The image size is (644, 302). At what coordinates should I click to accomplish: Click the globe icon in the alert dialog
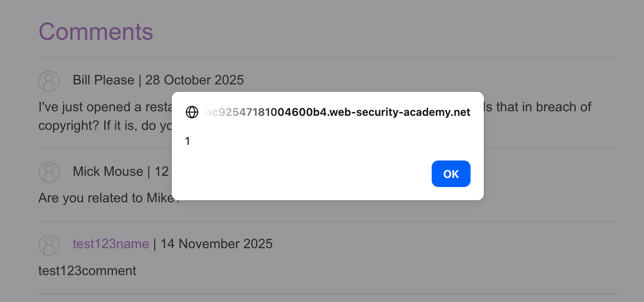tap(192, 112)
